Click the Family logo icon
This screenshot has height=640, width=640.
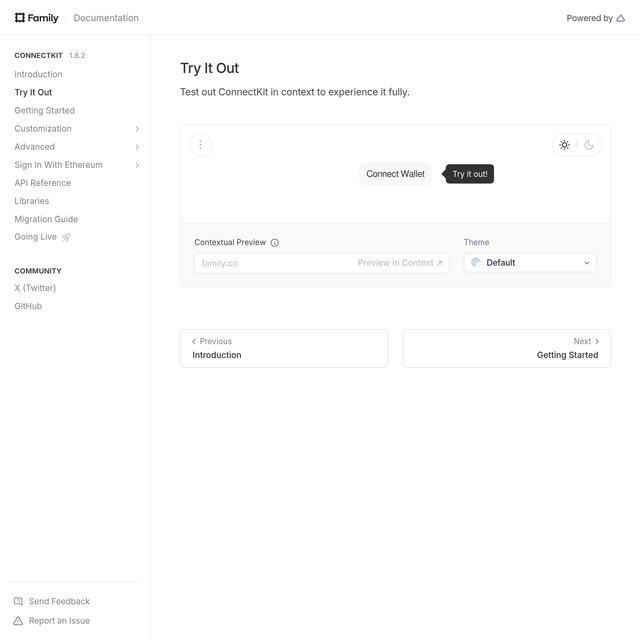click(x=20, y=18)
